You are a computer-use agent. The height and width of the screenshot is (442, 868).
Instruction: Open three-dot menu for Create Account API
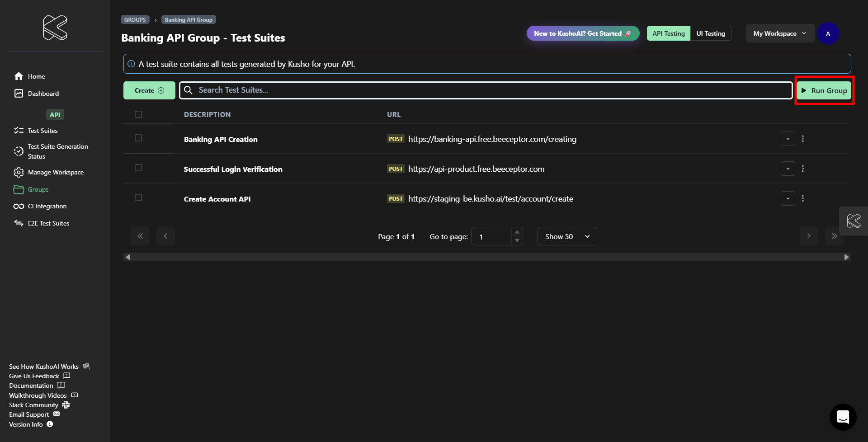coord(803,198)
